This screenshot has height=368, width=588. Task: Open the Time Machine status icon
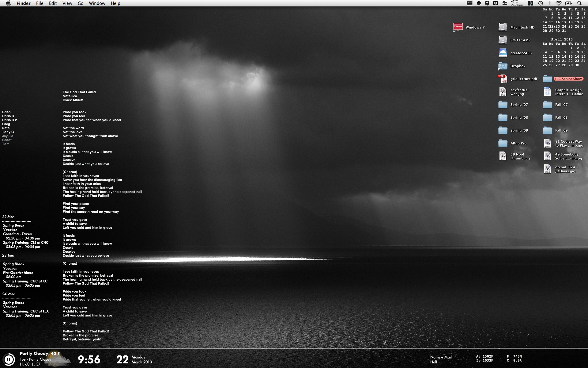click(x=541, y=3)
